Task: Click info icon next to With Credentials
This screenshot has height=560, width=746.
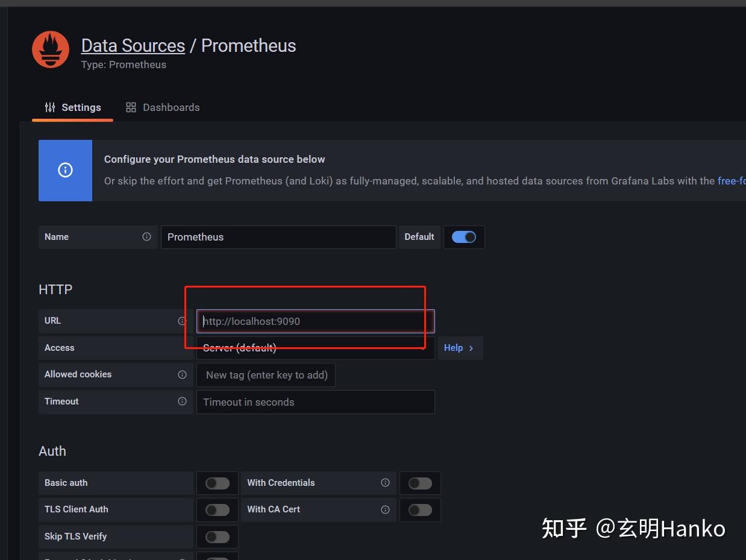Action: [385, 483]
